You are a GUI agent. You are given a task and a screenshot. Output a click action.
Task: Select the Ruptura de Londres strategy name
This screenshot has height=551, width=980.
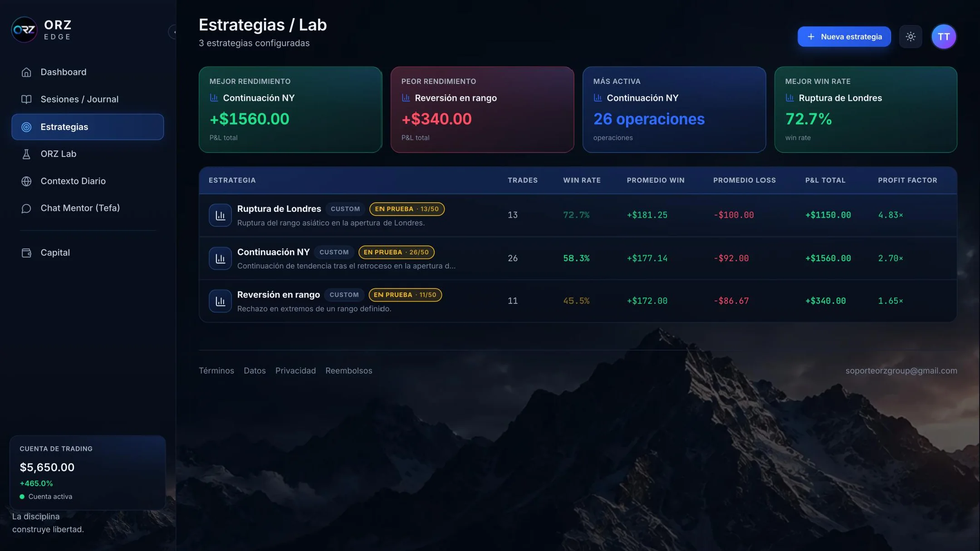[279, 209]
